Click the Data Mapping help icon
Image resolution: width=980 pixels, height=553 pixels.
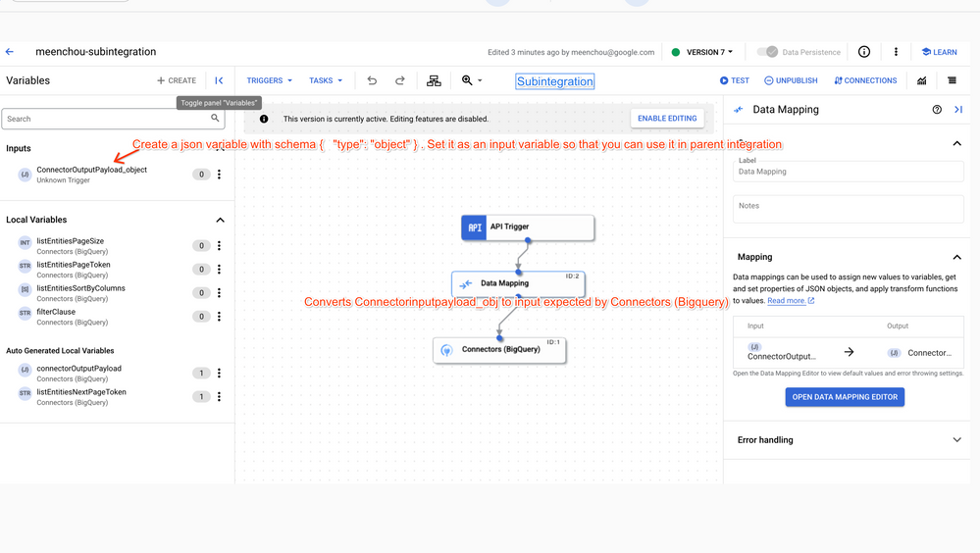pyautogui.click(x=936, y=110)
